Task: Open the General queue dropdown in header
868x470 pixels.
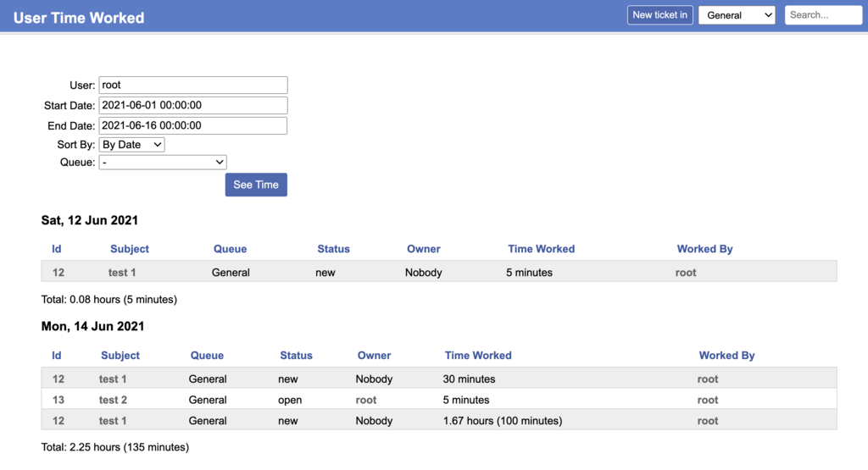Action: [737, 15]
